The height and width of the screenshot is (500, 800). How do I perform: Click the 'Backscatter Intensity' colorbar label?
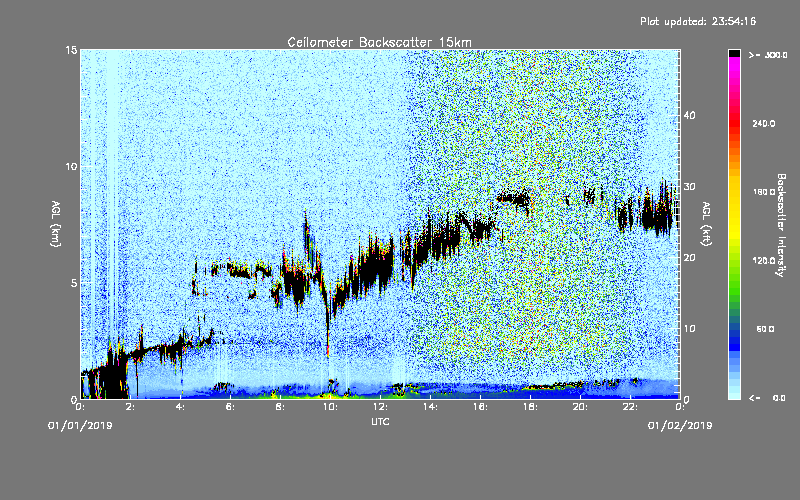coord(781,225)
